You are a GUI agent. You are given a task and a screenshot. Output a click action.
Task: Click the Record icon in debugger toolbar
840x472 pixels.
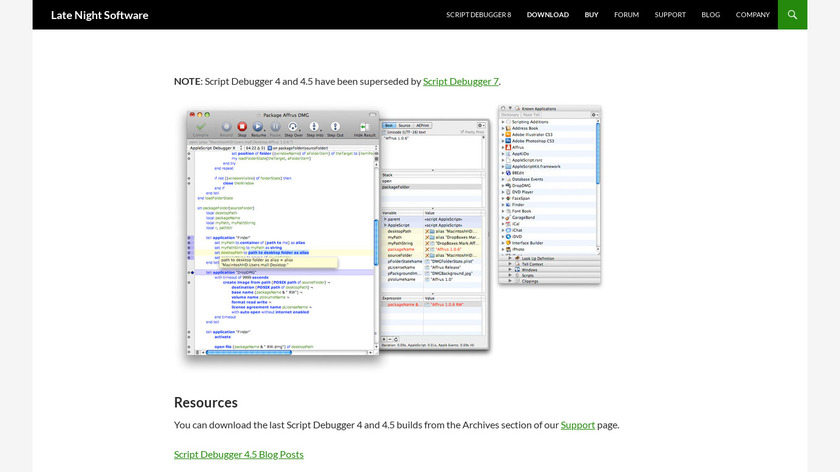pyautogui.click(x=226, y=127)
